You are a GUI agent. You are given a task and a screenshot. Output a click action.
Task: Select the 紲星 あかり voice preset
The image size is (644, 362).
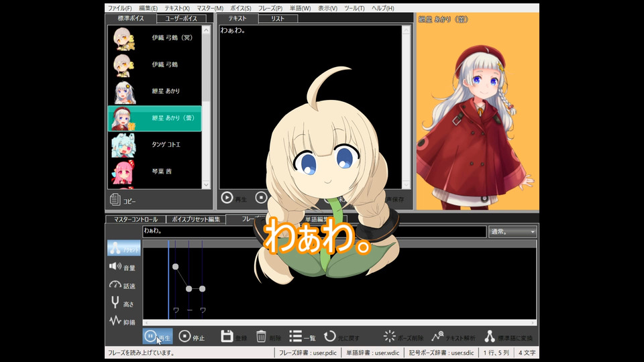(x=154, y=91)
